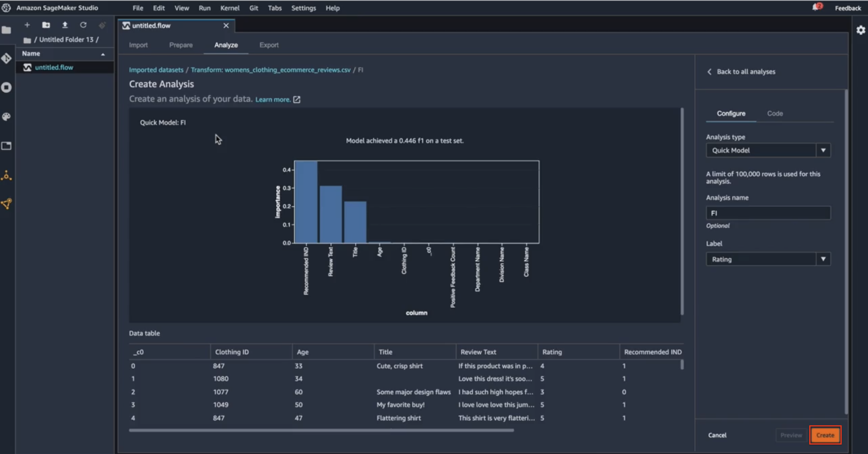The width and height of the screenshot is (868, 454).
Task: Open the File menu
Action: [x=138, y=8]
